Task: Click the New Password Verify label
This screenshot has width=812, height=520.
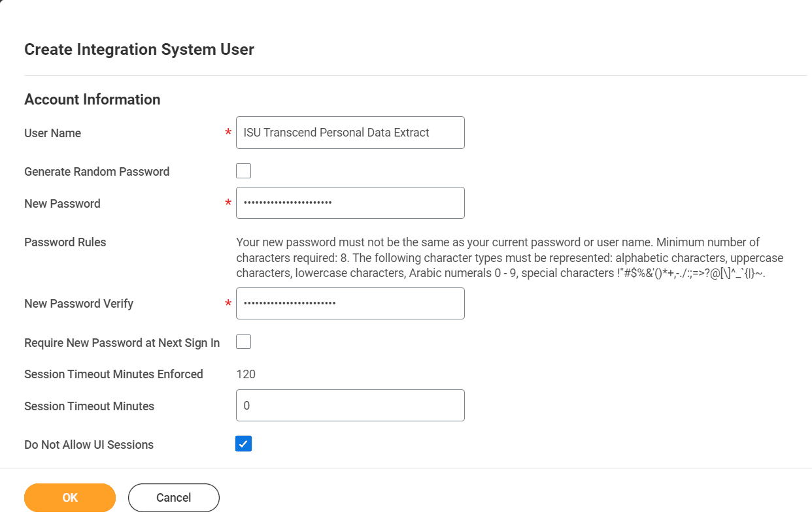Action: (x=78, y=303)
